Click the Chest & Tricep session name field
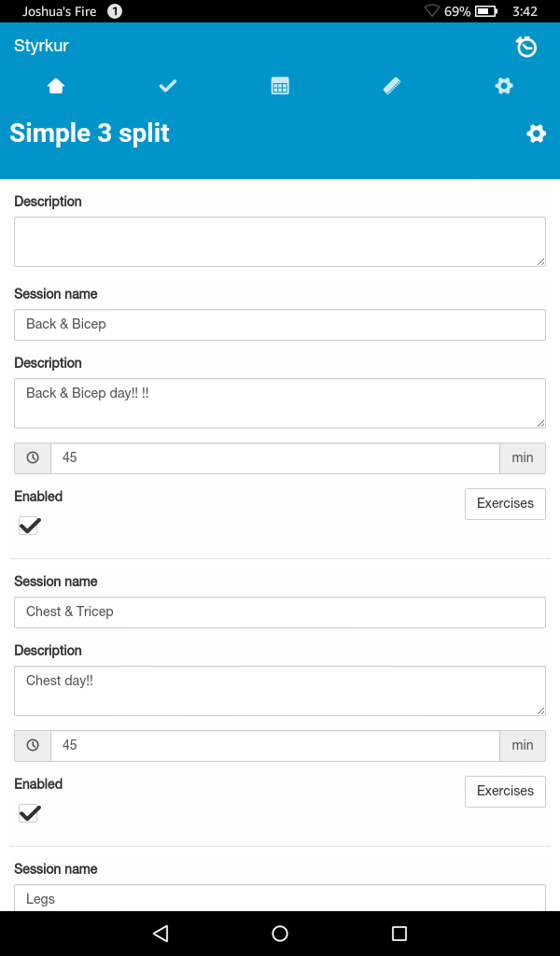Image resolution: width=560 pixels, height=956 pixels. 280,612
